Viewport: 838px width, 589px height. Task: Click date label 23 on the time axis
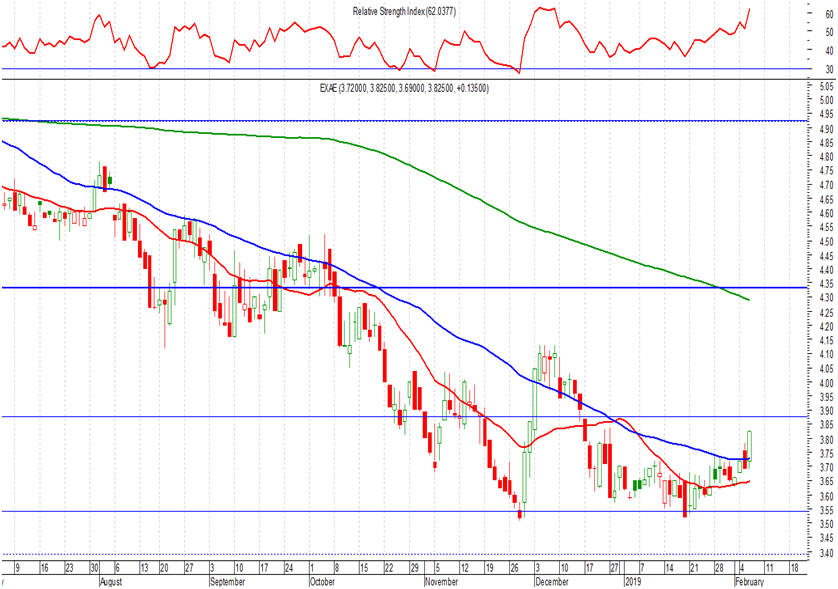[69, 568]
